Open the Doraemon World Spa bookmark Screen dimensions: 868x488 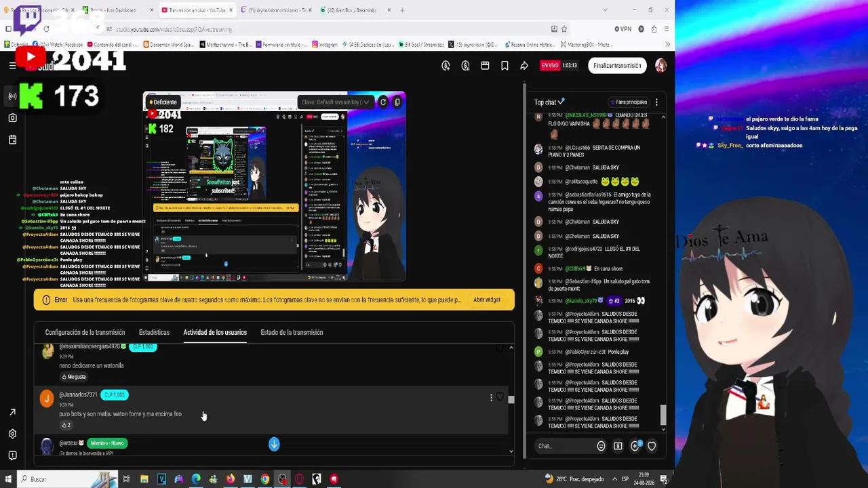(x=168, y=45)
